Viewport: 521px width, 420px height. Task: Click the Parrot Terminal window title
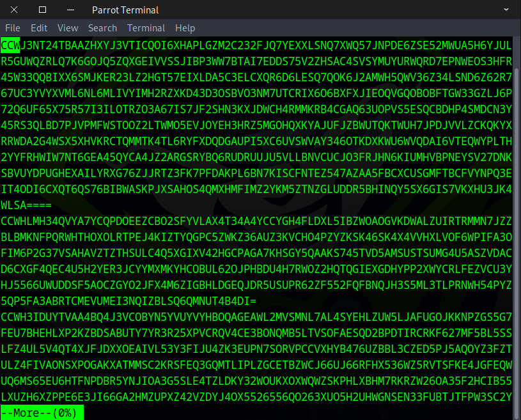(125, 10)
